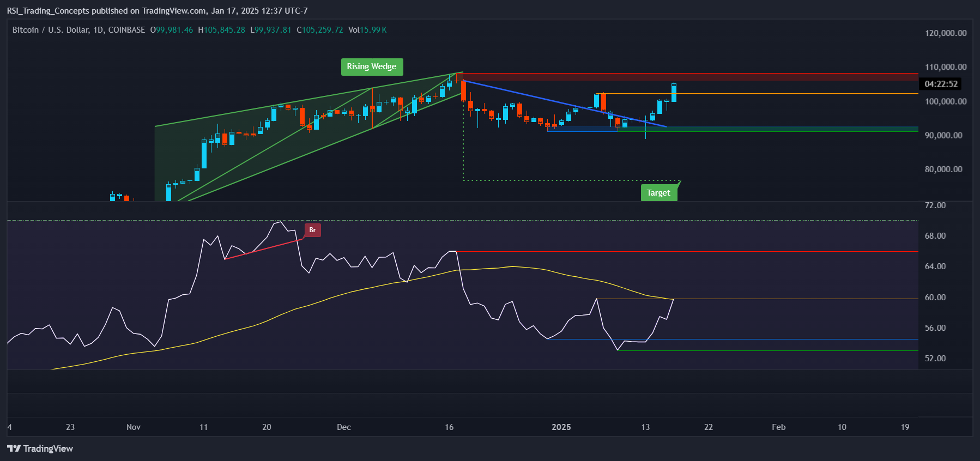Click the Feb label on time axis
980x461 pixels.
pyautogui.click(x=779, y=427)
